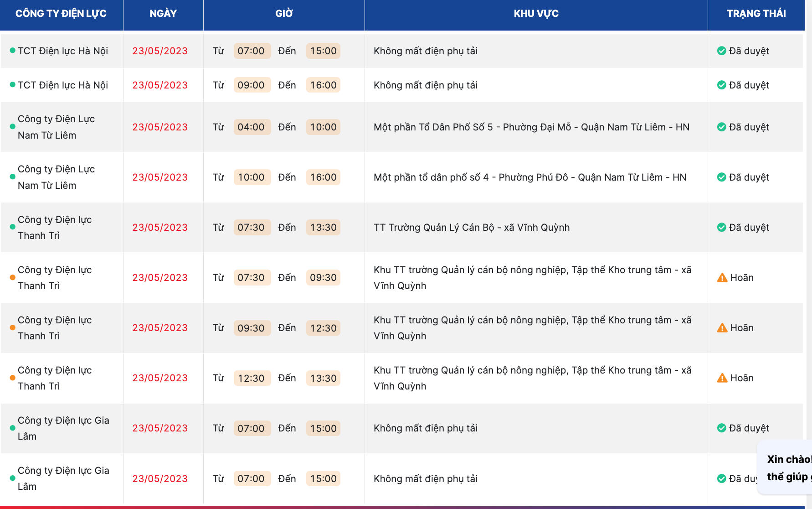Click date 23/05/2023 in the Phường Đại Mỗ row
Viewport: 812px width, 509px height.
tap(160, 127)
